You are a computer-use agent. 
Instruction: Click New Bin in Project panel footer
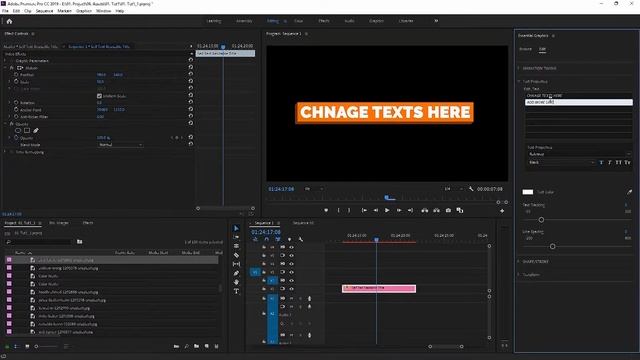pyautogui.click(x=197, y=346)
